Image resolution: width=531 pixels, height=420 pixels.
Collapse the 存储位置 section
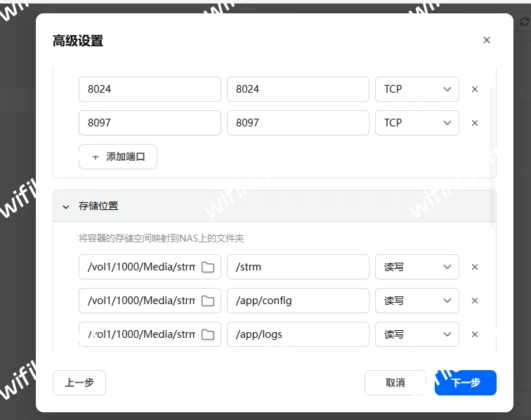pos(66,206)
